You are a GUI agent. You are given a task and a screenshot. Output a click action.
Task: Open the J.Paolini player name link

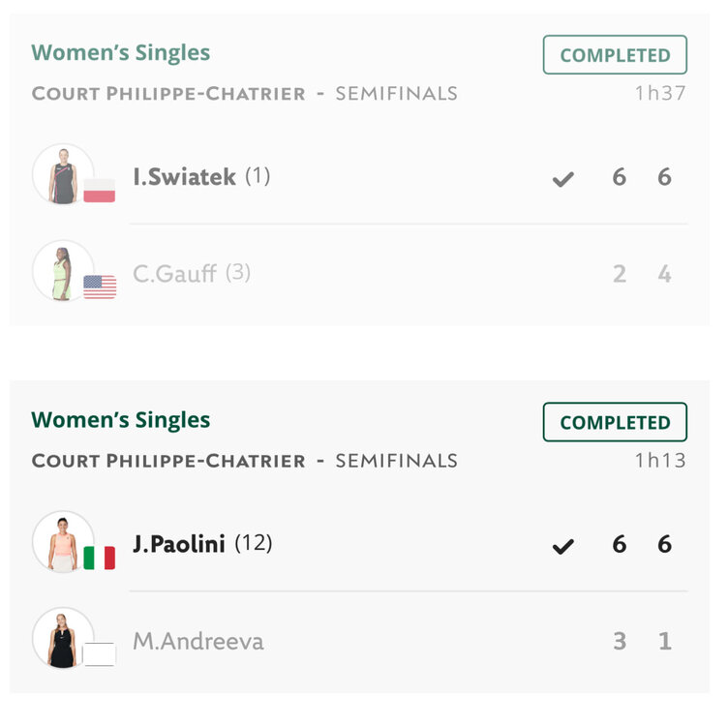point(179,544)
